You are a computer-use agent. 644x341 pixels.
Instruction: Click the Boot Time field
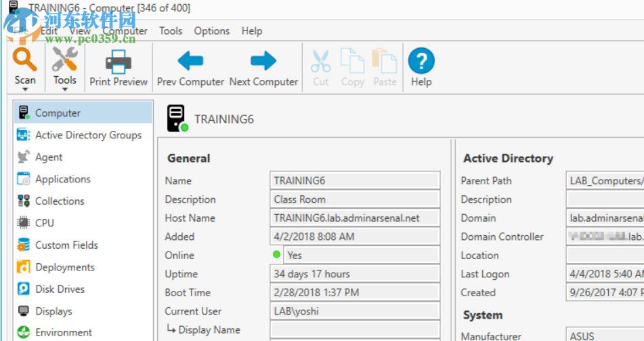pyautogui.click(x=355, y=292)
